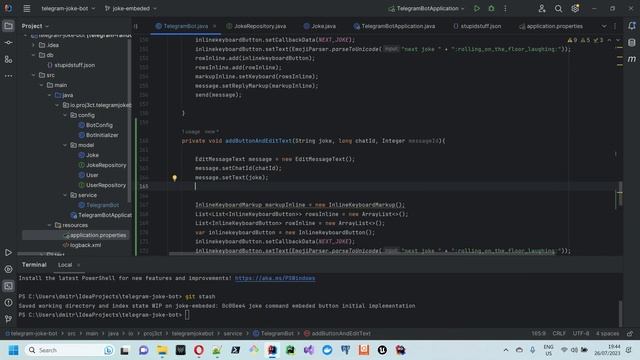Click addButtonAndEditText breadcrumb

(337, 333)
